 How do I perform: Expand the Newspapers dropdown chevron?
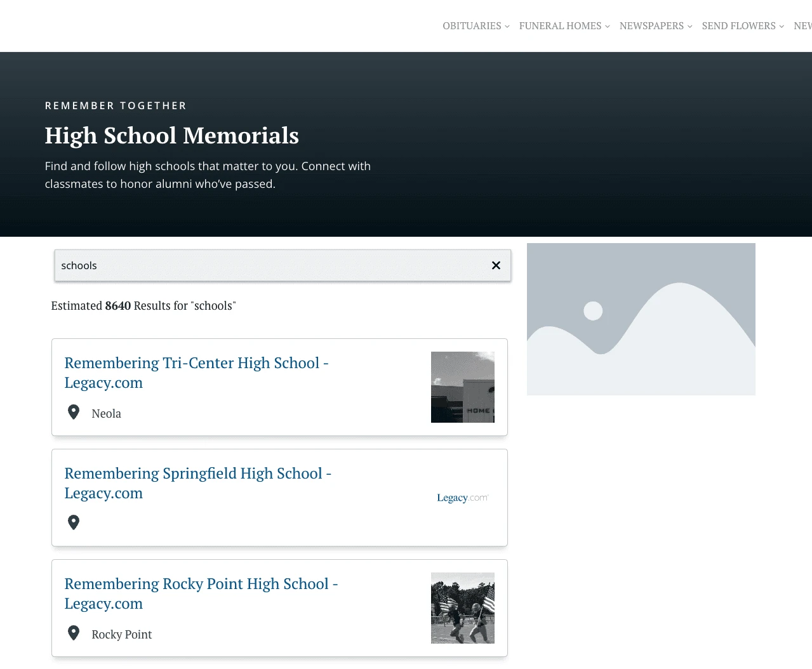(x=690, y=27)
